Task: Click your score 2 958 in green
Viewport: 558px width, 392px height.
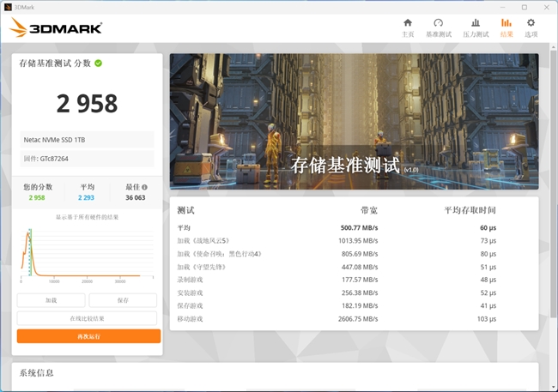Action: 37,197
